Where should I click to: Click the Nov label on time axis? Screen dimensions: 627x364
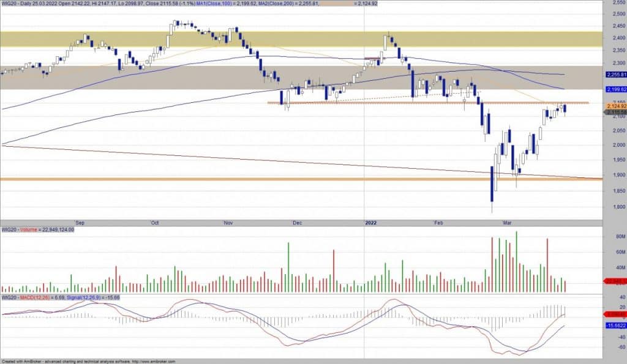click(229, 224)
